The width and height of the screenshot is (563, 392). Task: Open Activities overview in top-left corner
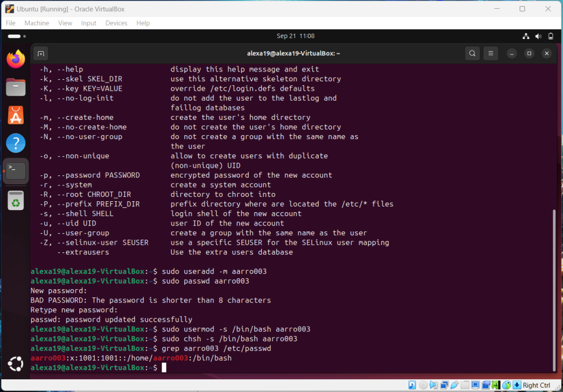(x=14, y=36)
